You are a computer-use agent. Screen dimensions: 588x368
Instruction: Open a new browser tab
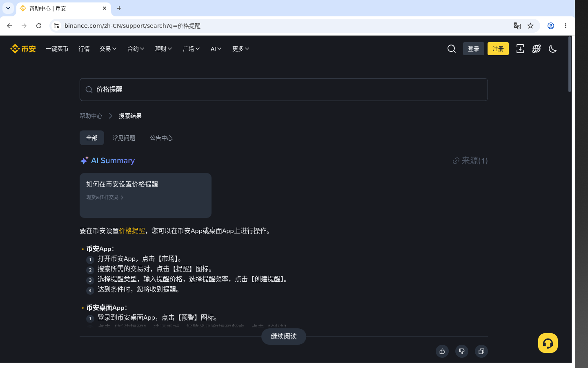coord(119,8)
